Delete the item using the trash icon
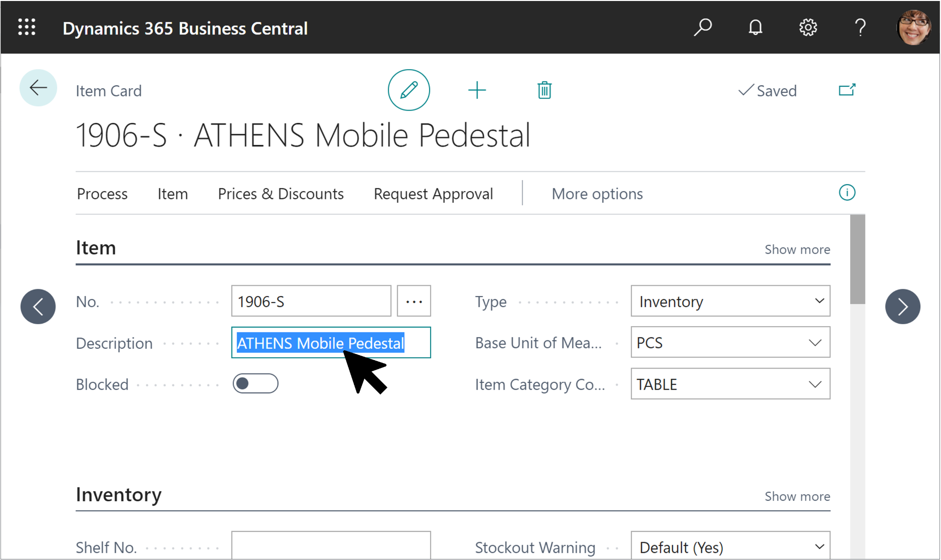Viewport: 941px width, 560px height. pyautogui.click(x=544, y=90)
